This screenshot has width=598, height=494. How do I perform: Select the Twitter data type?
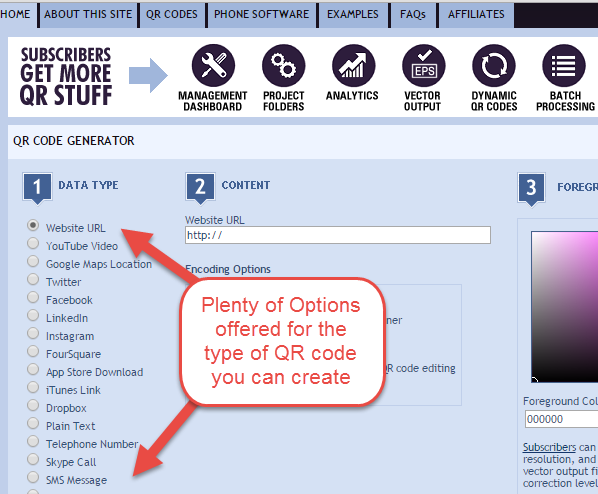pyautogui.click(x=33, y=279)
